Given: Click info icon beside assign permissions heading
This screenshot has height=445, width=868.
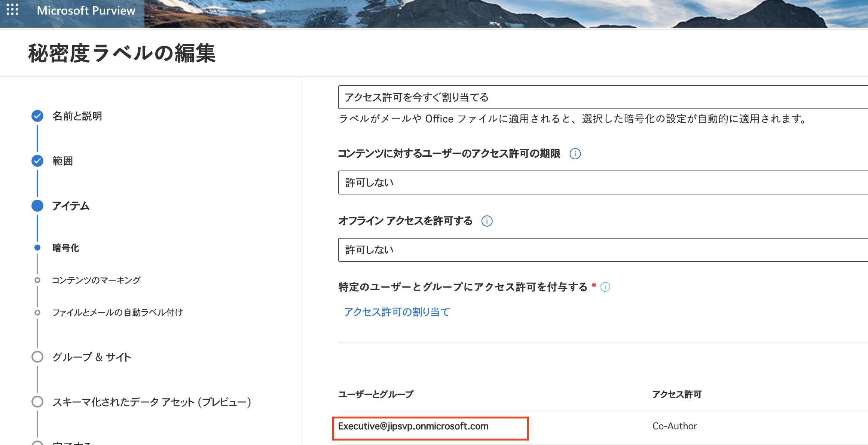Looking at the screenshot, I should pos(605,287).
